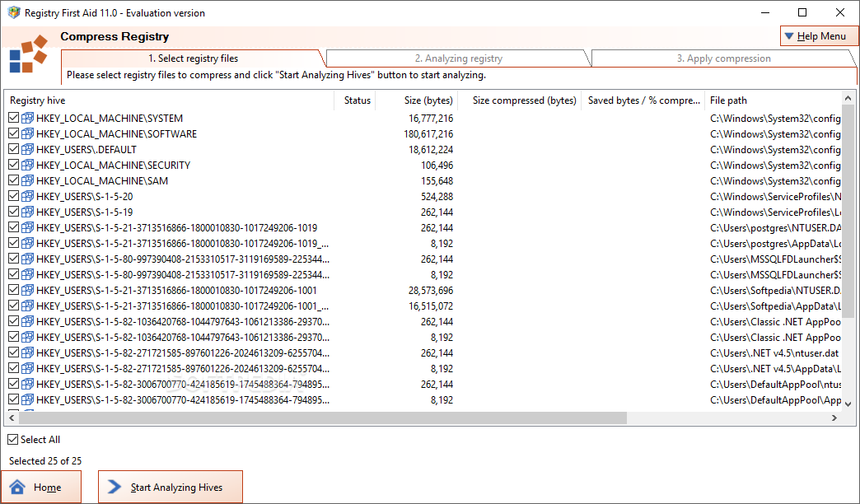Click the hive icon for HKEY_LOCAL_MACHINE\SAM
The width and height of the screenshot is (860, 504).
point(27,180)
